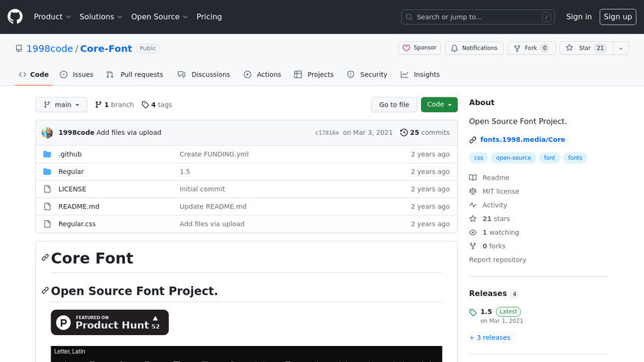Toggle Notifications for this repository
This screenshot has width=644, height=362.
point(474,48)
